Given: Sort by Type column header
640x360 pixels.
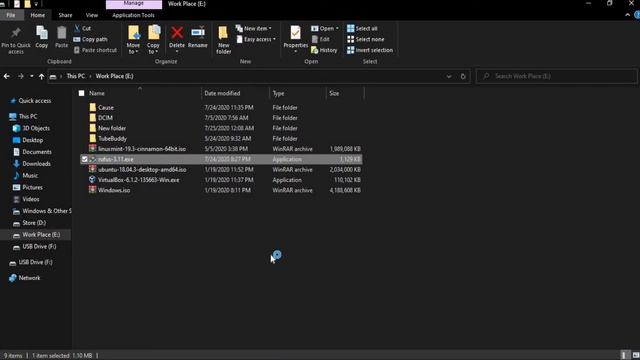Looking at the screenshot, I should pyautogui.click(x=278, y=93).
